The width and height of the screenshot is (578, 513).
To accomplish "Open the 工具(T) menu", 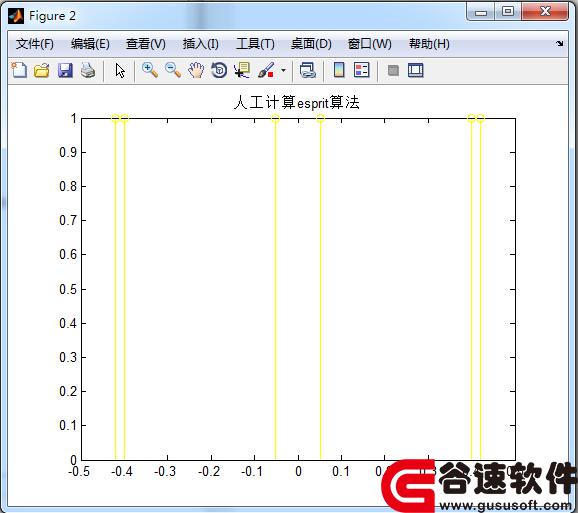I will tap(255, 44).
